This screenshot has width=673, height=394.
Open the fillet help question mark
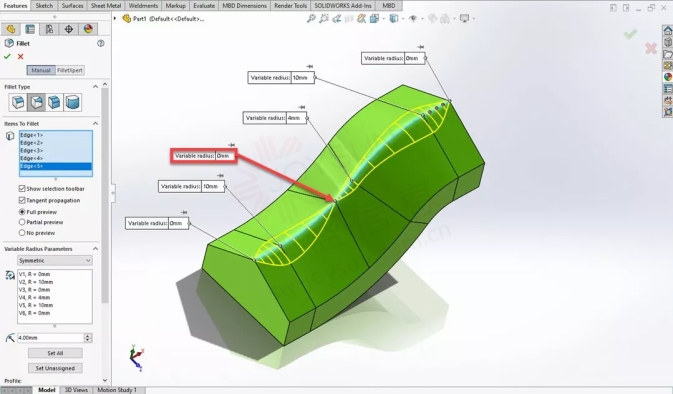point(101,43)
